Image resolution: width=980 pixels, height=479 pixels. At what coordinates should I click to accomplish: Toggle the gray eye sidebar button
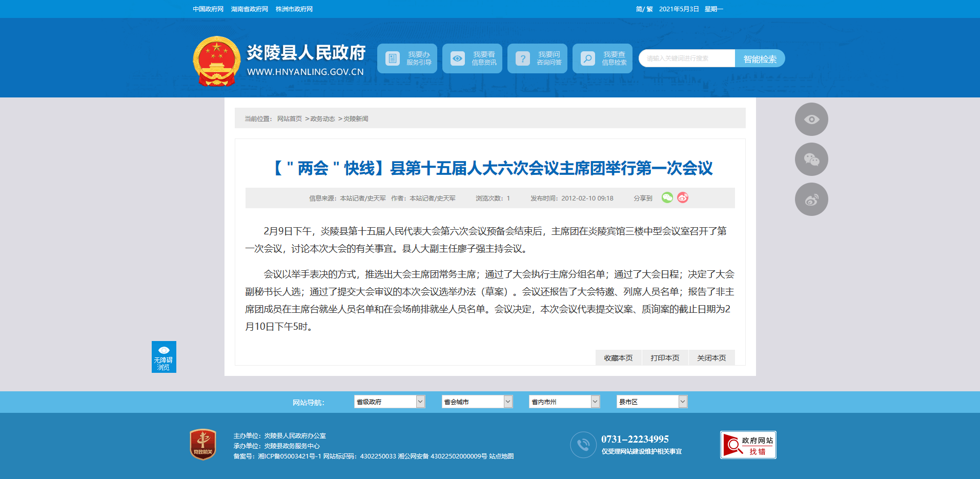tap(811, 119)
